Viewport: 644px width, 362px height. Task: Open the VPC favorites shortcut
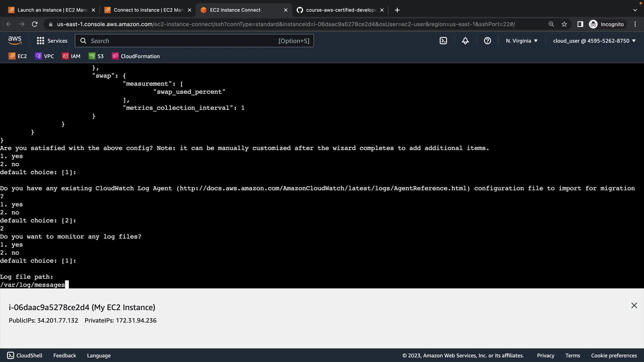tap(45, 56)
